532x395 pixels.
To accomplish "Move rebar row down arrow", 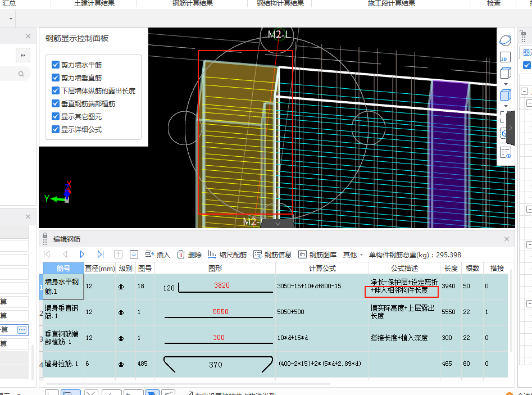I will [x=134, y=254].
